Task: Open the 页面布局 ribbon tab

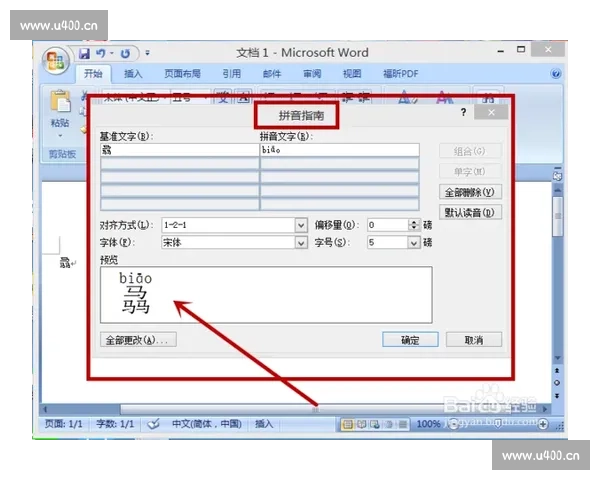Action: click(x=182, y=74)
